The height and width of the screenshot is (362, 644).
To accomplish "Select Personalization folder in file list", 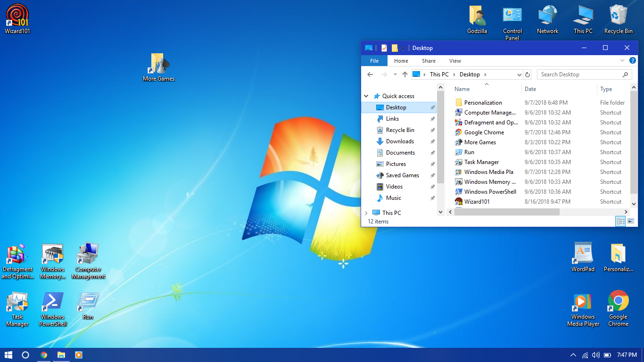I will [540, 103].
